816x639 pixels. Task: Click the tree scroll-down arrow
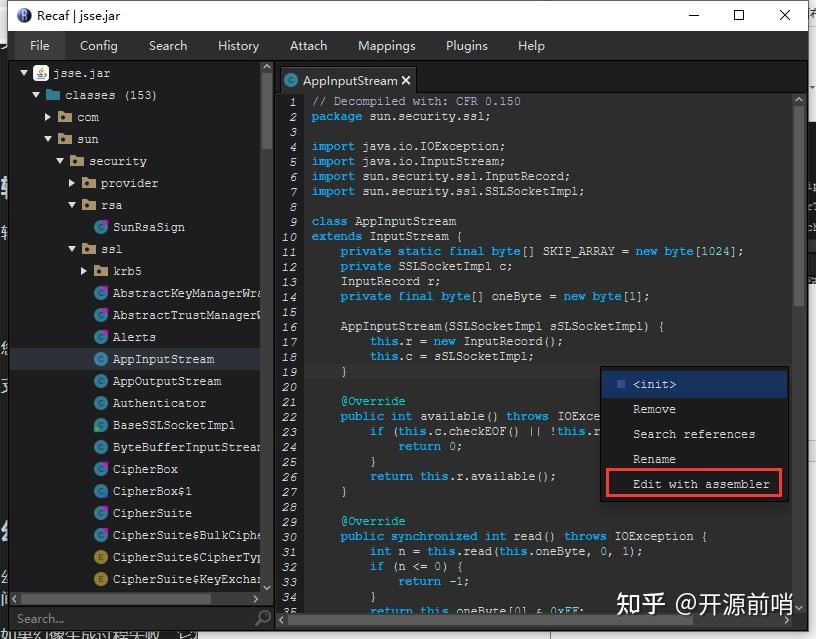click(x=266, y=587)
